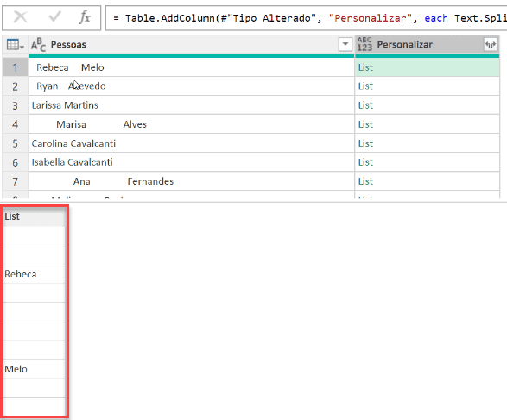The height and width of the screenshot is (420, 507).
Task: Select row number 1
Action: (15, 67)
